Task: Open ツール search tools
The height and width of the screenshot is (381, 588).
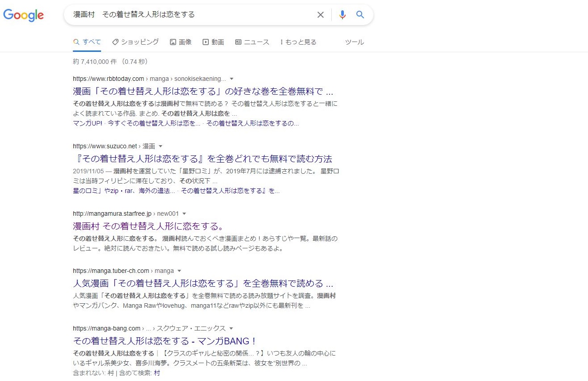Action: coord(355,42)
